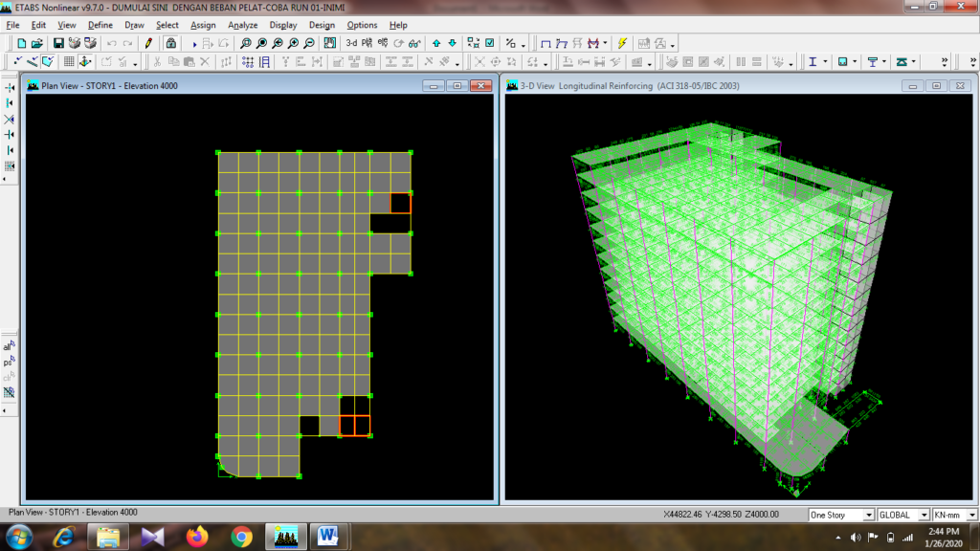Toggle the glasses perspective view icon
The image size is (980, 551).
click(413, 43)
